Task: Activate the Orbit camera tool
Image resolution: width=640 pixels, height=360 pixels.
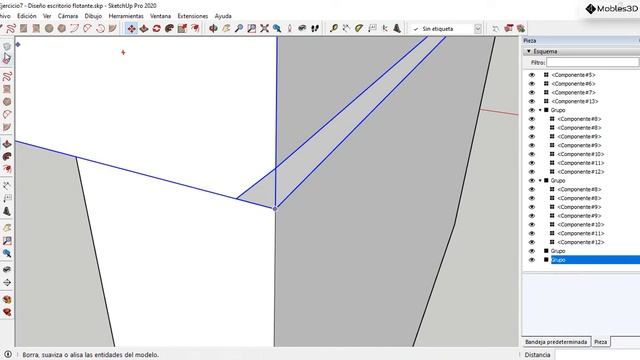Action: click(x=213, y=29)
